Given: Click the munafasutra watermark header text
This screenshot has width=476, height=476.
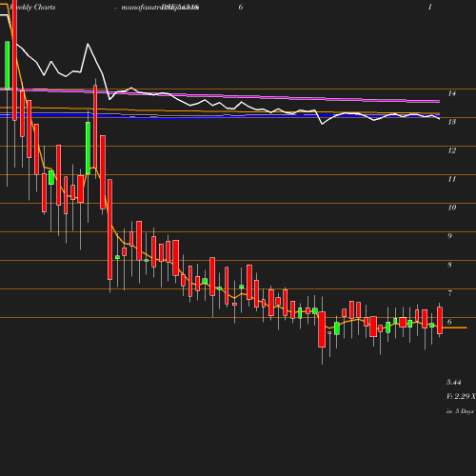Looking at the screenshot, I should tap(160, 8).
